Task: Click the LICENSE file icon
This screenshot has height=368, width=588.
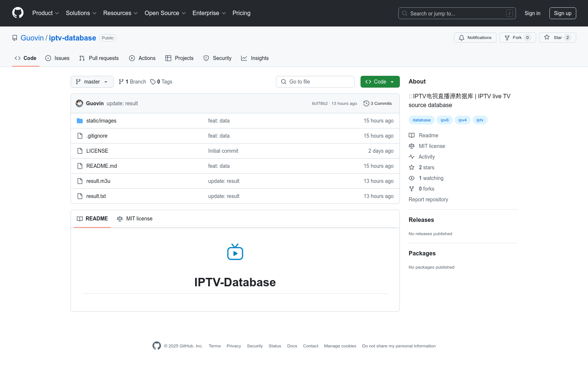Action: (x=80, y=151)
